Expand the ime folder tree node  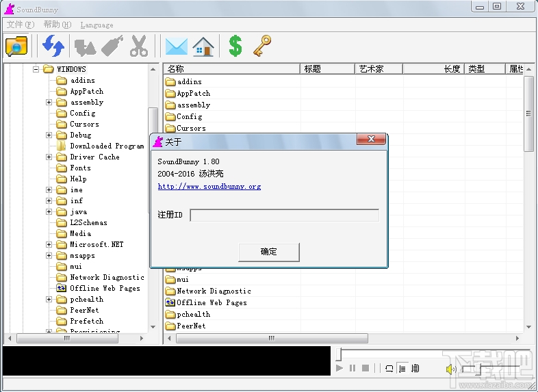click(49, 190)
